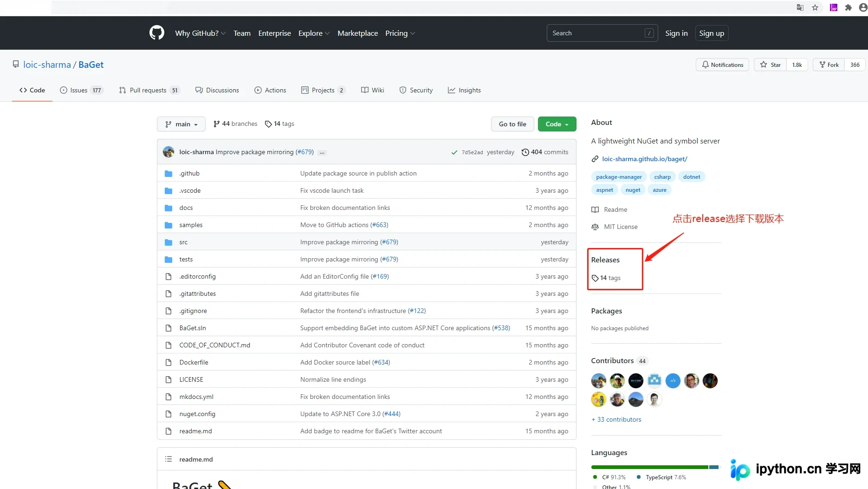Click the tag icon beside 14 tags in Releases
Screen dimensions: 868x489
point(595,278)
